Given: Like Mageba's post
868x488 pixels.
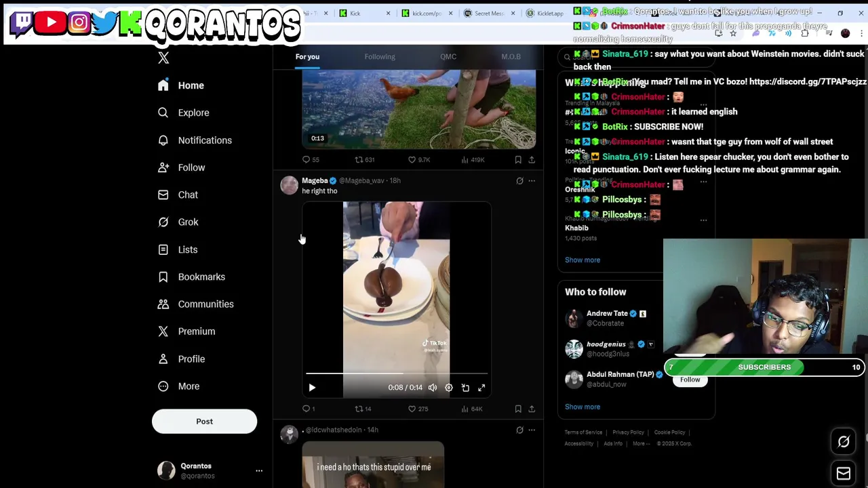Looking at the screenshot, I should click(x=418, y=409).
